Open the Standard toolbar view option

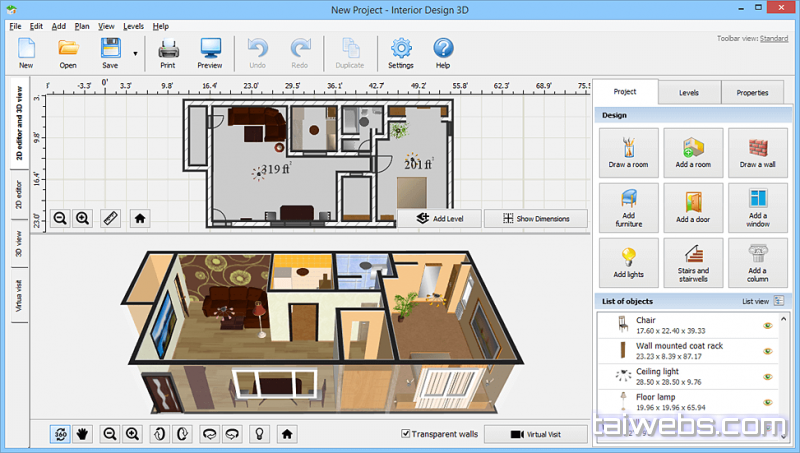pos(774,39)
